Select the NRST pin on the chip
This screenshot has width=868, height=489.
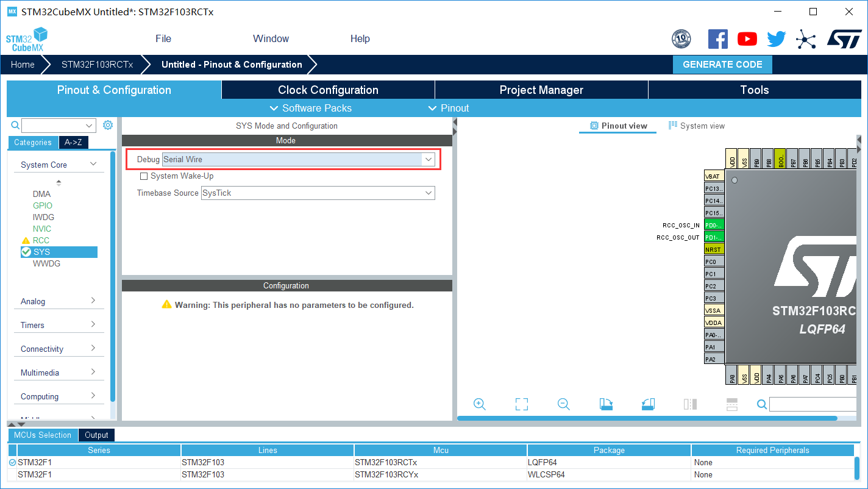714,249
